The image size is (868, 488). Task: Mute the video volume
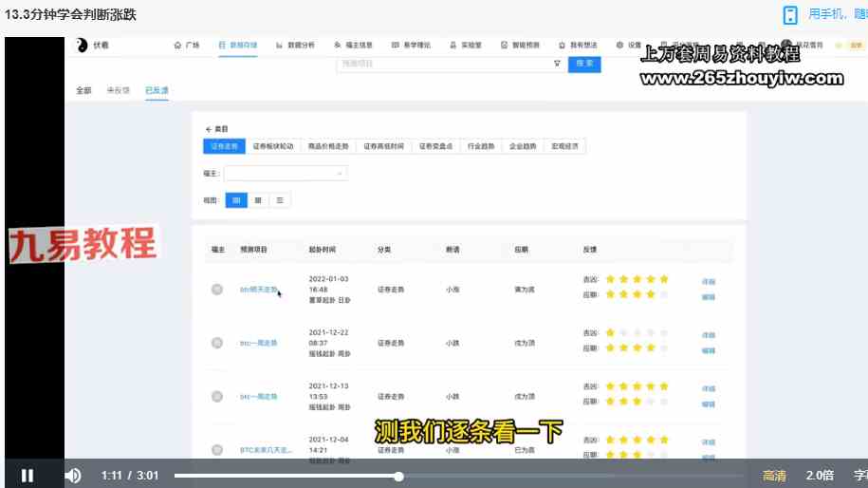pyautogui.click(x=73, y=475)
